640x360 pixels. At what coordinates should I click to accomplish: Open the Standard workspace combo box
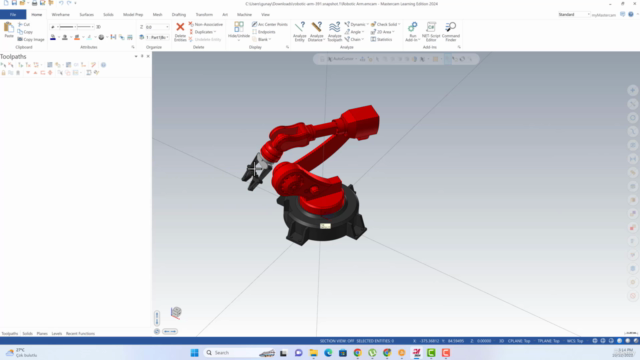click(574, 14)
